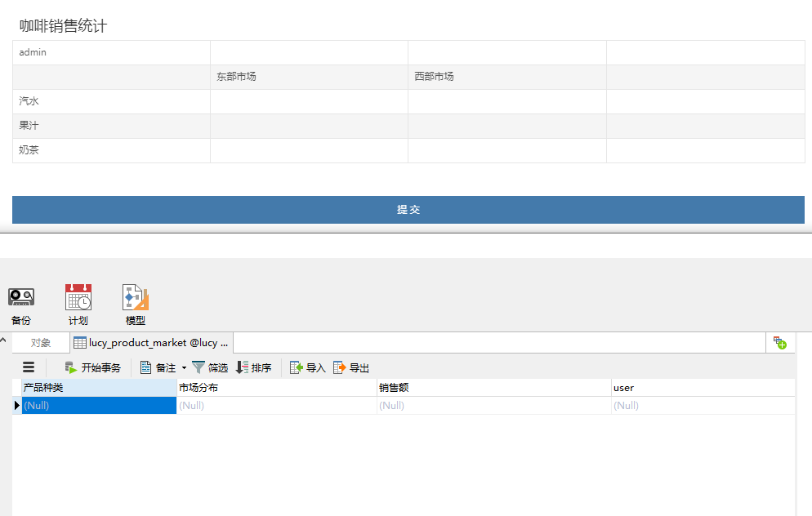
Task: Sort records using 排序
Action: (x=253, y=368)
